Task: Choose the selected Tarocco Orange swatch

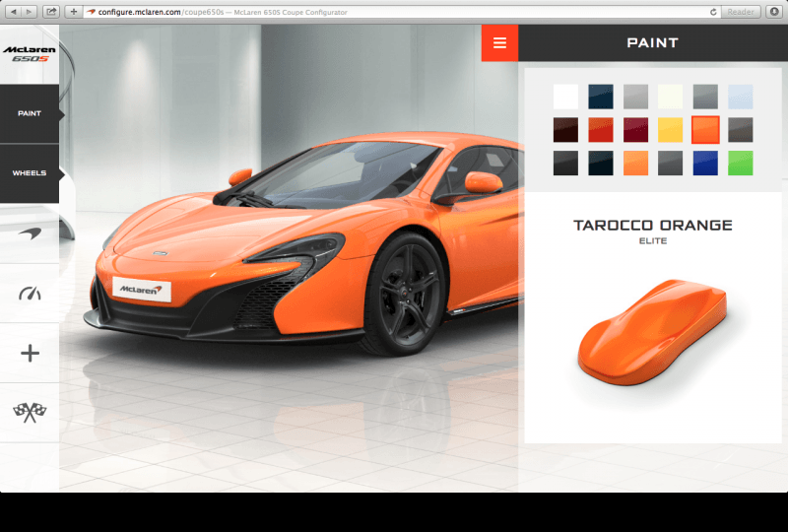Action: point(705,130)
